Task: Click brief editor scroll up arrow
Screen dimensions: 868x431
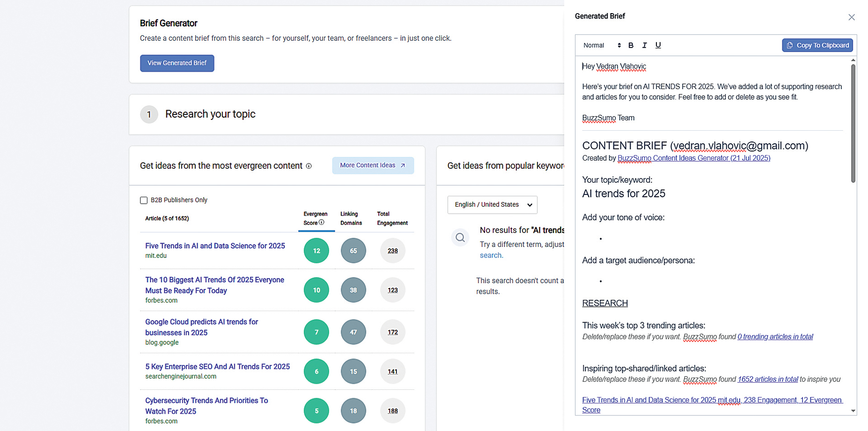Action: 853,60
